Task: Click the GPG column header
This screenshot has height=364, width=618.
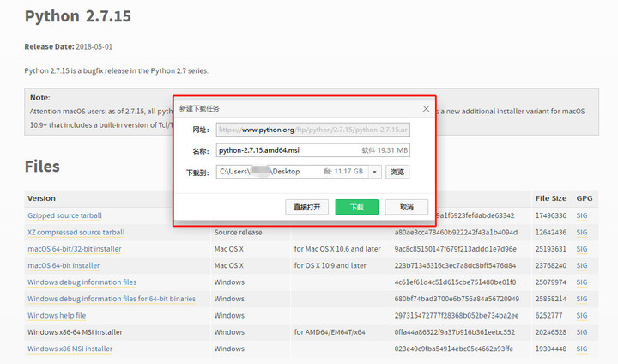Action: tap(585, 198)
